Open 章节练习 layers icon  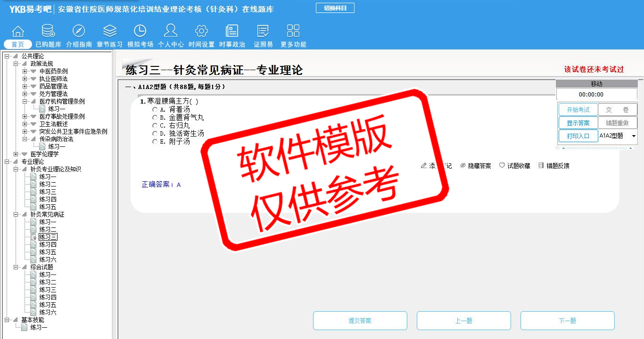point(109,31)
